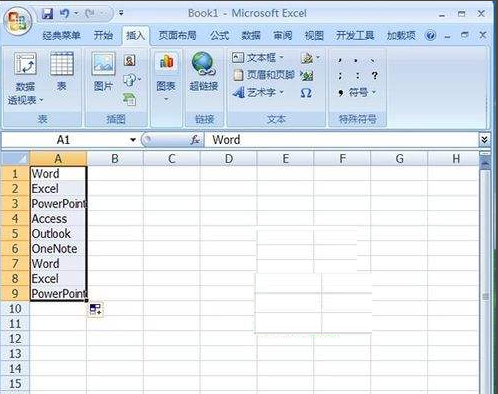Expand the formula bar

[484, 140]
